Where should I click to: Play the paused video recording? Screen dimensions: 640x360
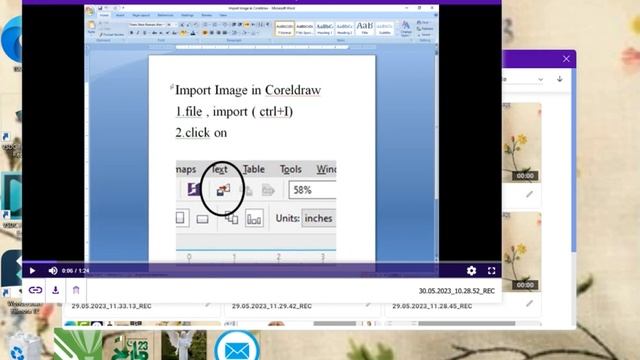click(32, 271)
